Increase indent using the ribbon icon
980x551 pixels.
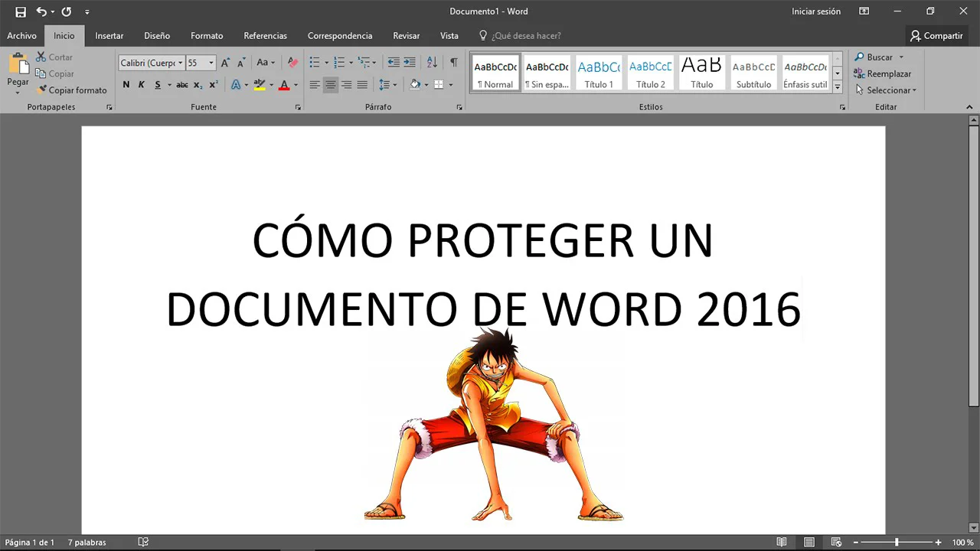tap(410, 63)
